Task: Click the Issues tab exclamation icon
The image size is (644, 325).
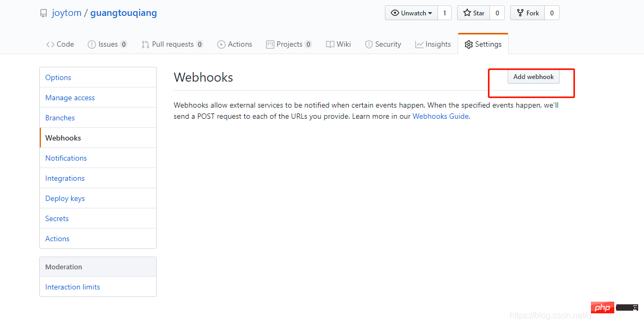Action: (91, 45)
